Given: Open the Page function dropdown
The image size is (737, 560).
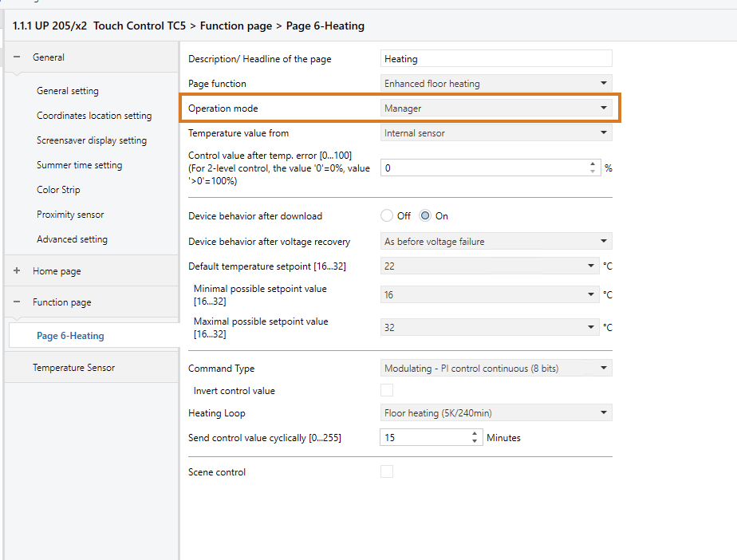Looking at the screenshot, I should (x=496, y=83).
